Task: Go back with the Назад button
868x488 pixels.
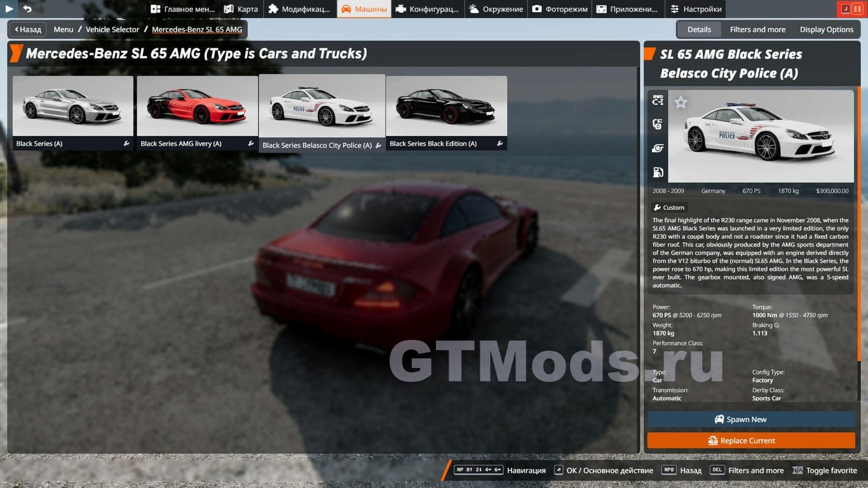Action: [x=27, y=29]
